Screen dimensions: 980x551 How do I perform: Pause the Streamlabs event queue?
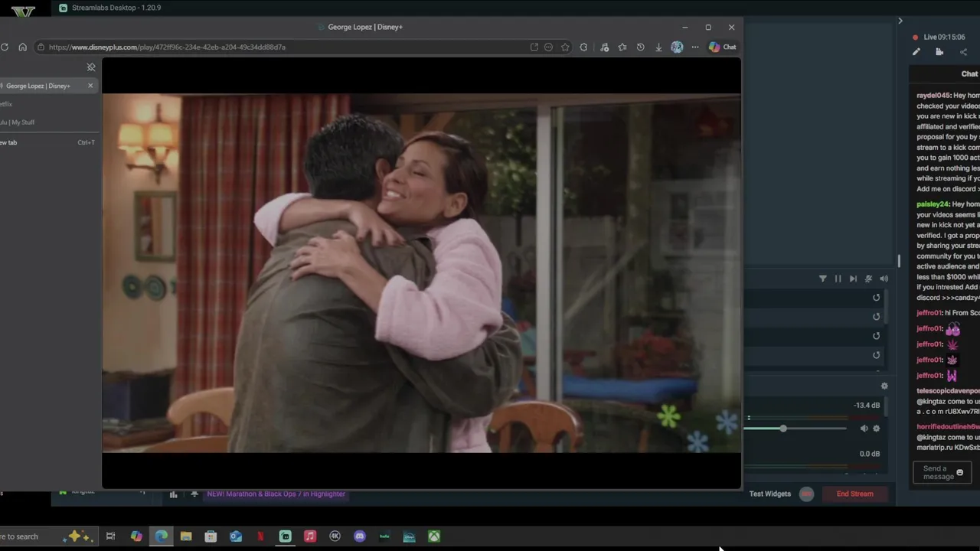pyautogui.click(x=838, y=279)
